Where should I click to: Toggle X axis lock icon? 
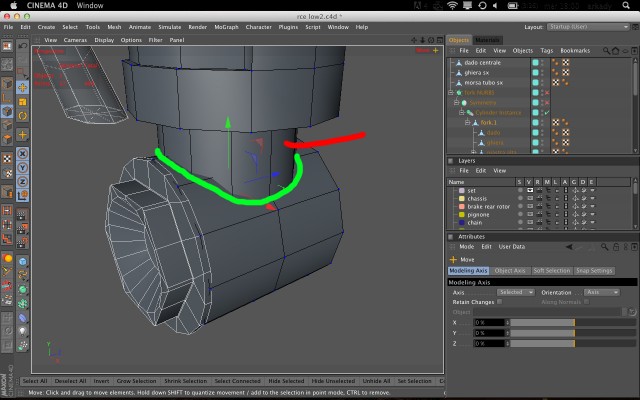coord(22,153)
